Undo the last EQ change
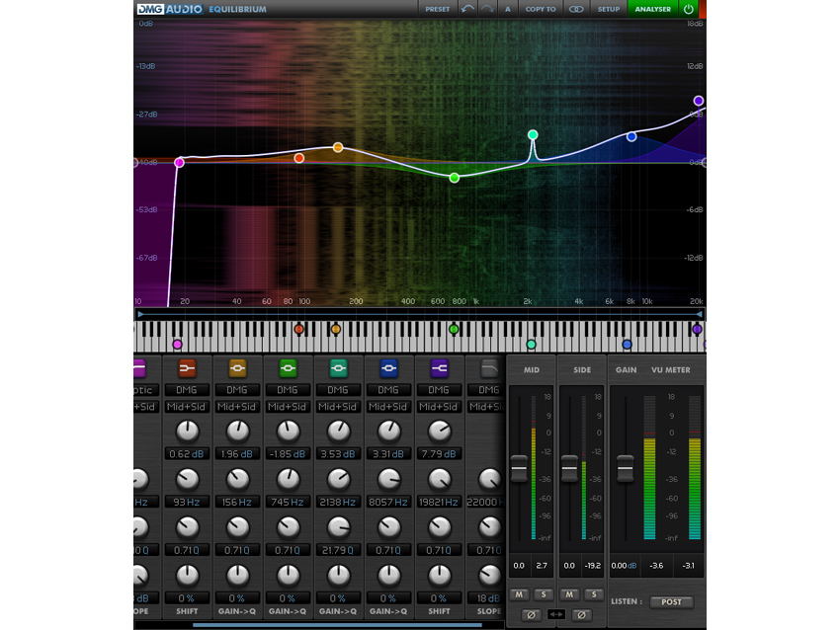 tap(467, 9)
